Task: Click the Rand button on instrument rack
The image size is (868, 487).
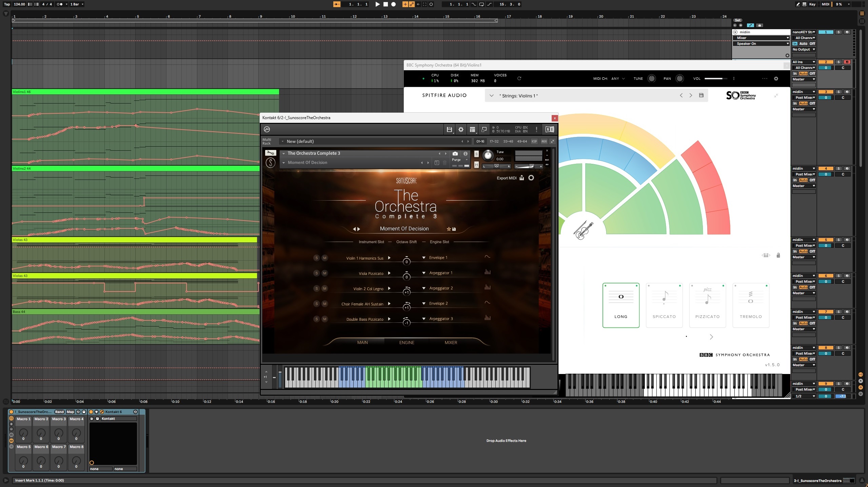Action: (59, 412)
